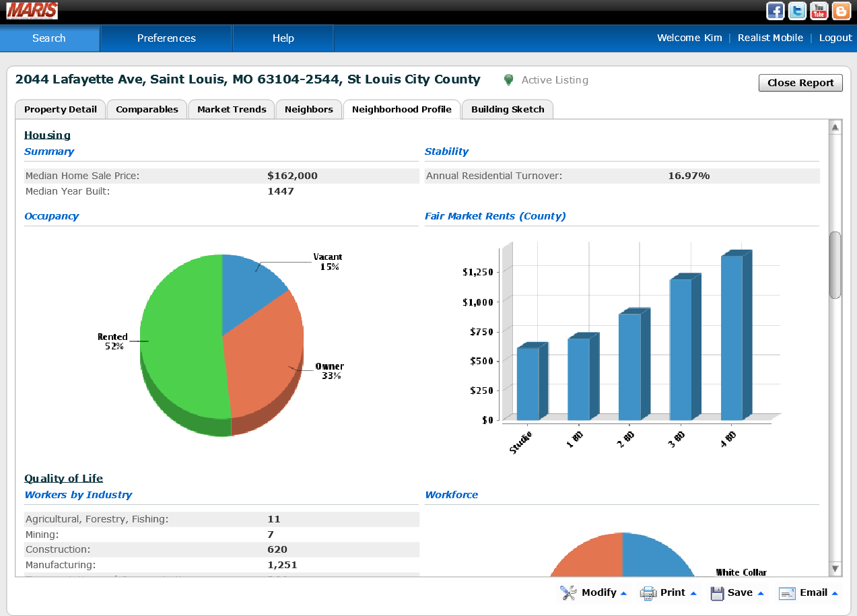This screenshot has width=857, height=616.
Task: Click the printer icon
Action: (x=648, y=593)
